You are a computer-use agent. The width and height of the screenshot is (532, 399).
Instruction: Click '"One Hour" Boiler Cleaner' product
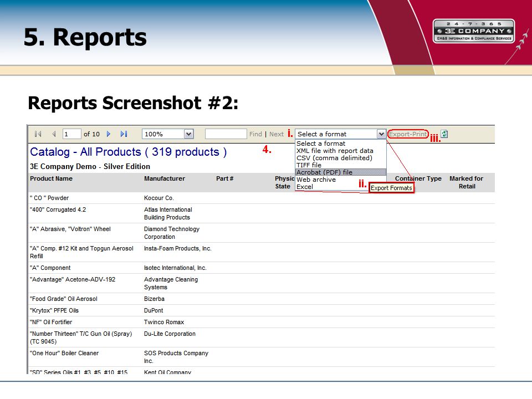(64, 353)
